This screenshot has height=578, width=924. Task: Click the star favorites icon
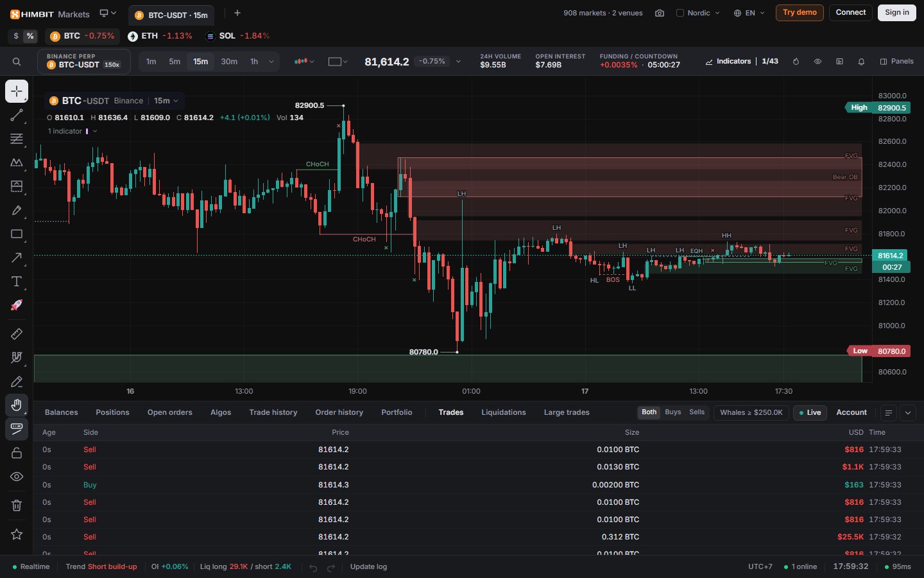click(x=17, y=534)
